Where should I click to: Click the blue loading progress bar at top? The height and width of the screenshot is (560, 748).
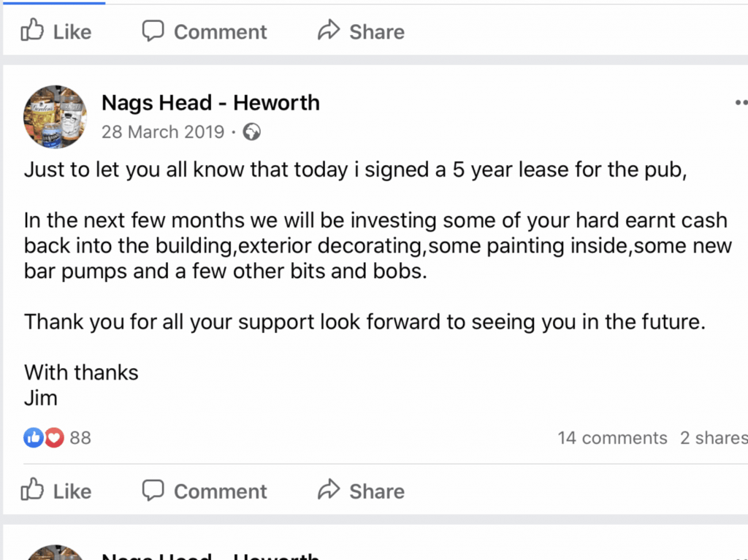click(x=53, y=2)
